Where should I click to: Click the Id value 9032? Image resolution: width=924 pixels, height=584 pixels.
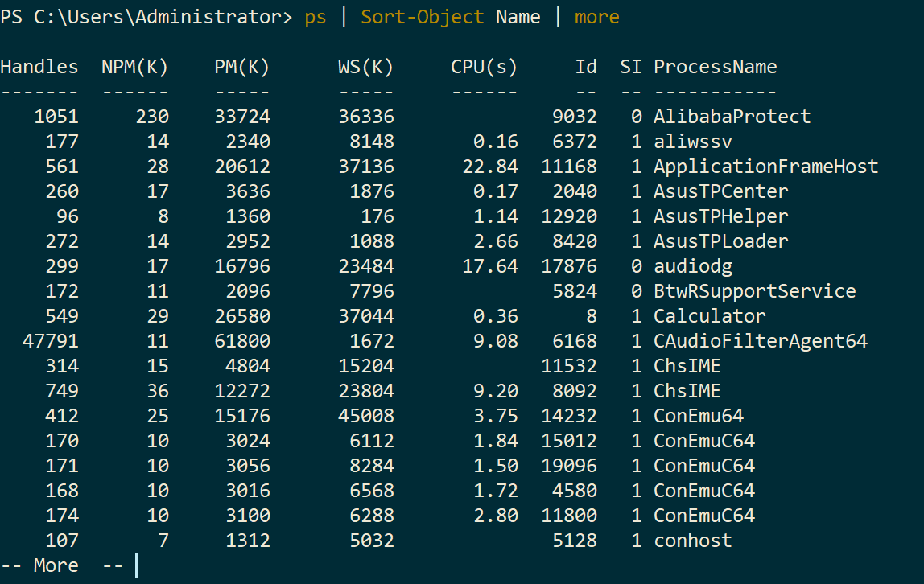pos(575,117)
